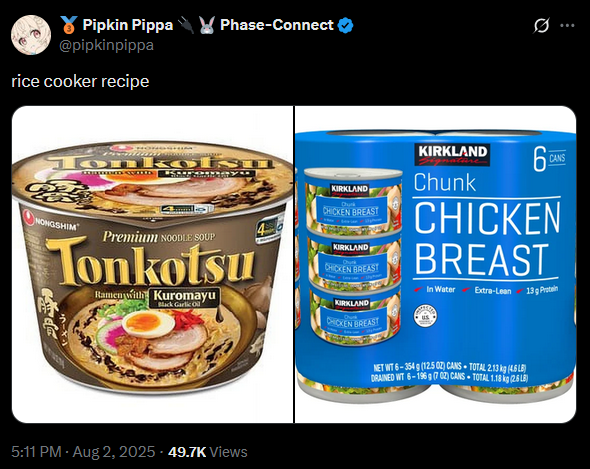590x469 pixels.
Task: Click the soft-boiled egg on the ramen bowl
Action: pos(149,324)
